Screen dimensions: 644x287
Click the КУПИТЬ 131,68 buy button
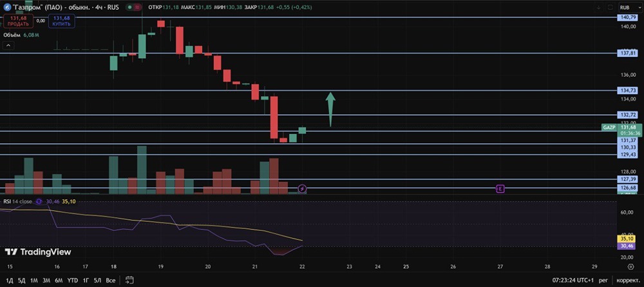[x=61, y=21]
